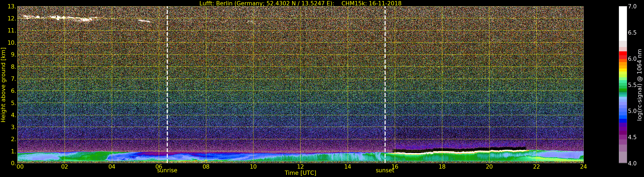Click the colorbar tick value 6.5

[x=632, y=33]
